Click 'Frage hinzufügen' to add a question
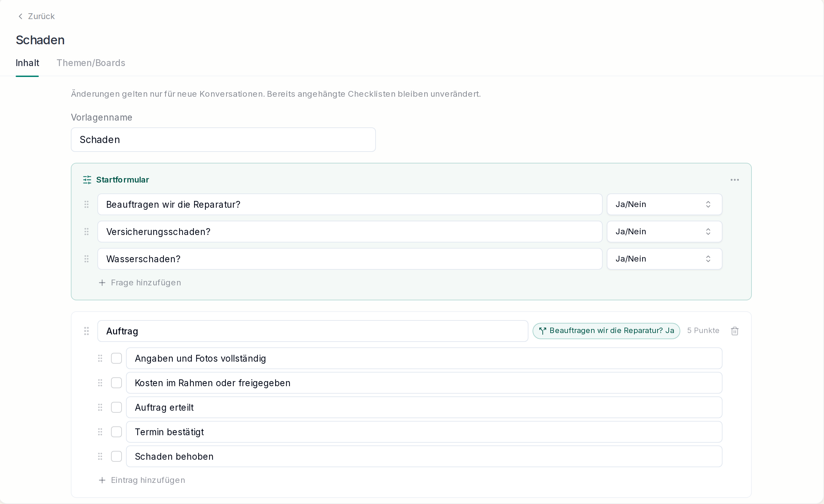This screenshot has height=504, width=824. [146, 283]
